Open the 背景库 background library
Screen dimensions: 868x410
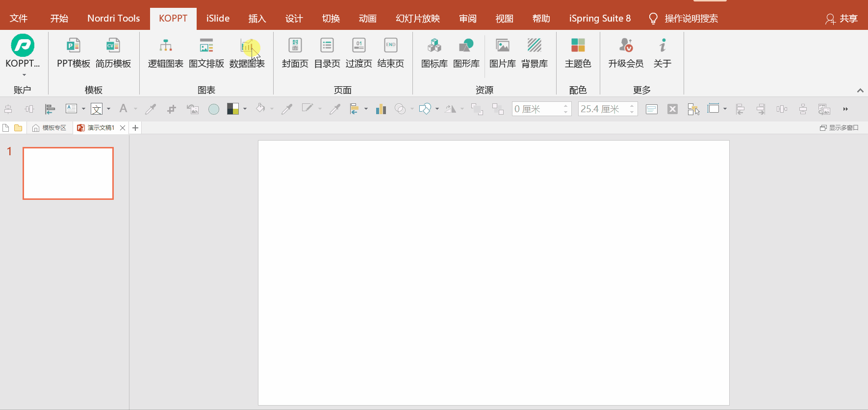(534, 53)
